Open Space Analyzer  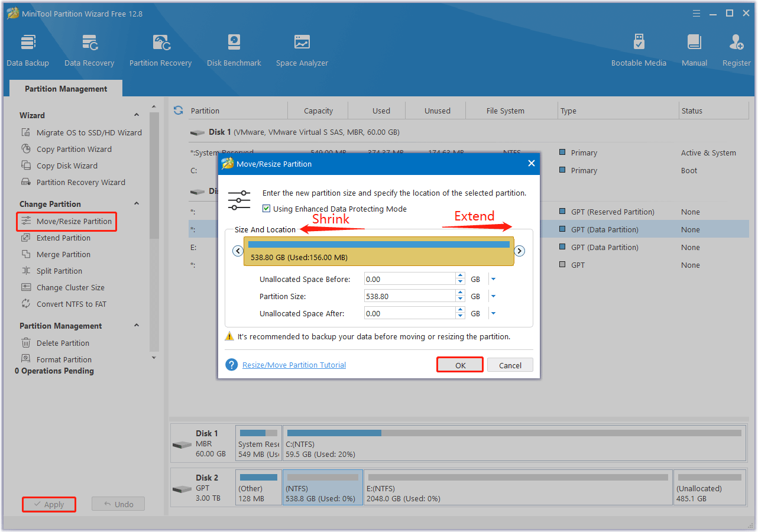coord(302,50)
